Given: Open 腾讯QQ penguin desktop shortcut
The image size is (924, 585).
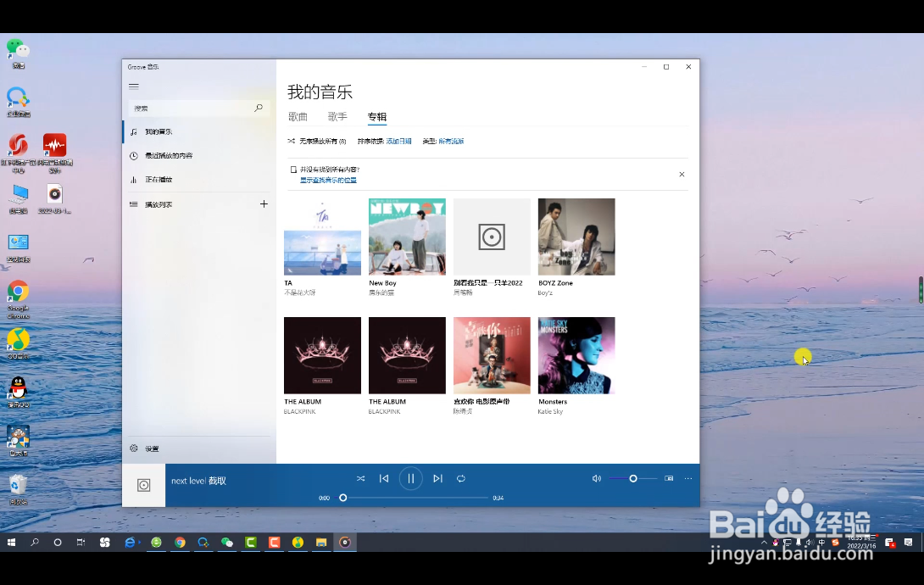Looking at the screenshot, I should pyautogui.click(x=19, y=393).
